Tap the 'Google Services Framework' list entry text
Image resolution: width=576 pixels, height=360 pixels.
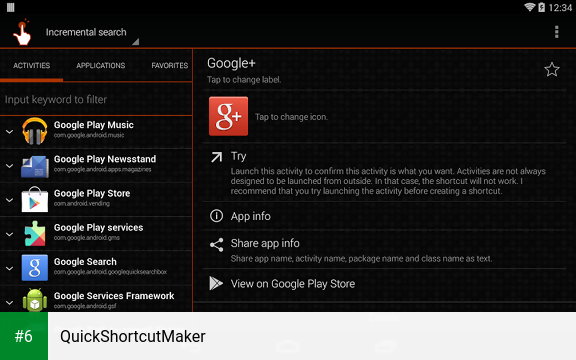click(114, 296)
